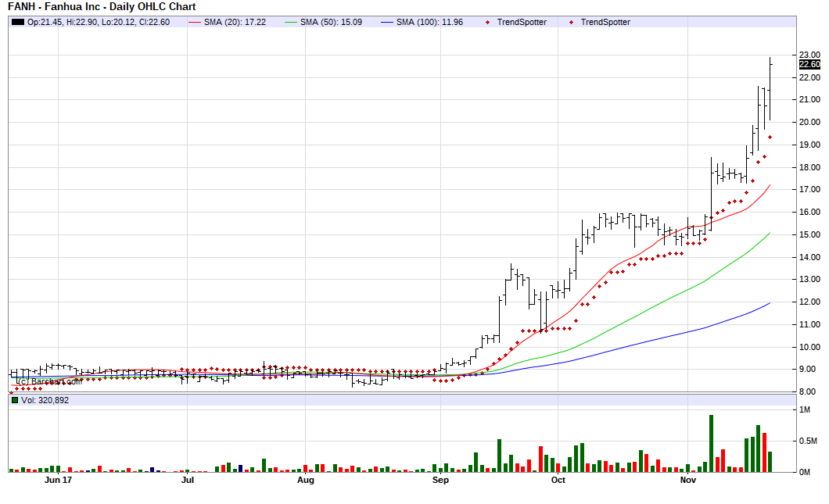Click the 0M volume axis label

click(805, 472)
